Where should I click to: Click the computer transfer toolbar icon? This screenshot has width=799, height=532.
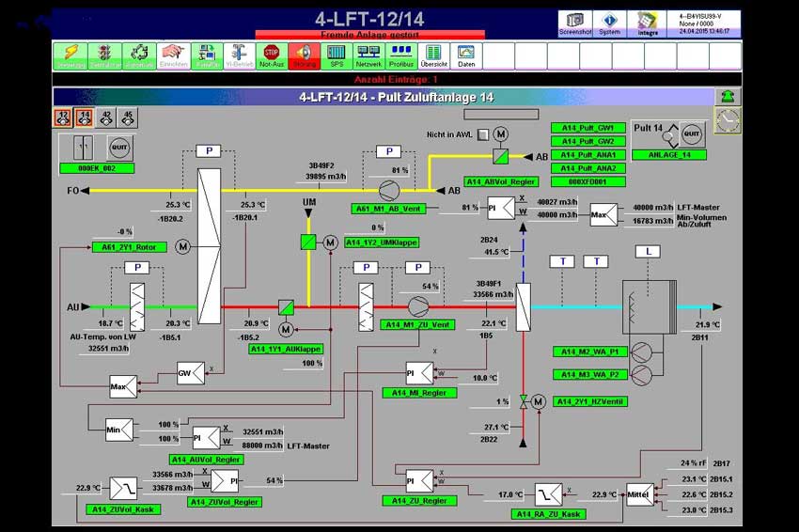207,55
